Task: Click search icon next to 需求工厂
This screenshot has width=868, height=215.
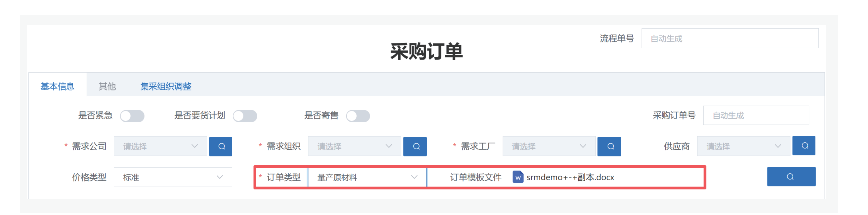Action: 609,146
